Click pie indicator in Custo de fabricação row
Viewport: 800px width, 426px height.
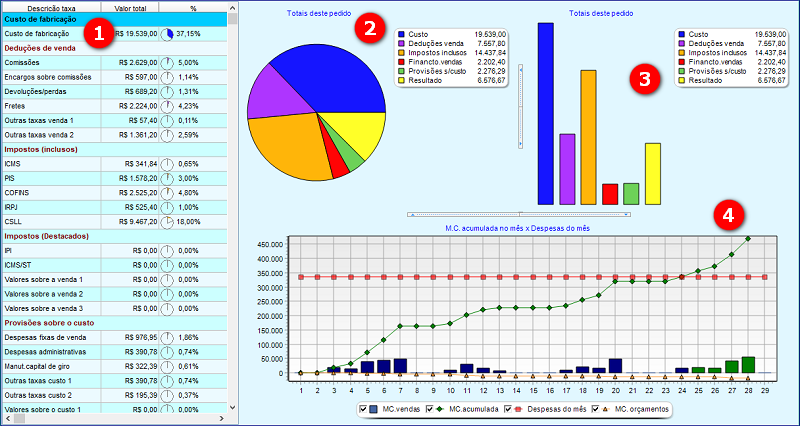(x=167, y=34)
